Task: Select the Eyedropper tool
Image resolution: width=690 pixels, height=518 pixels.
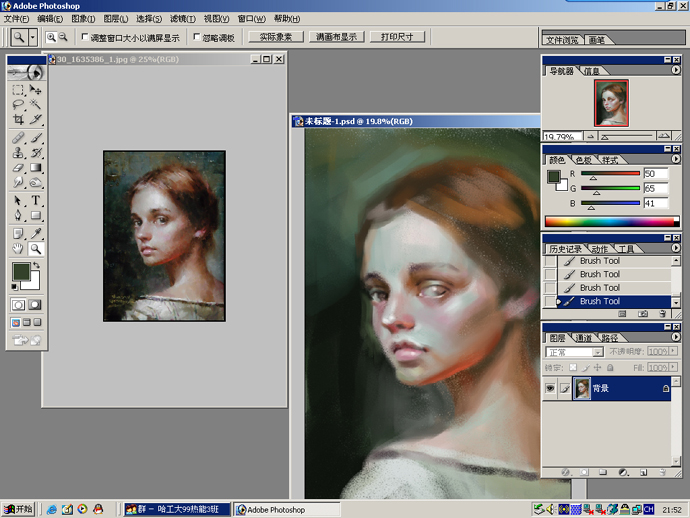Action: [x=35, y=234]
